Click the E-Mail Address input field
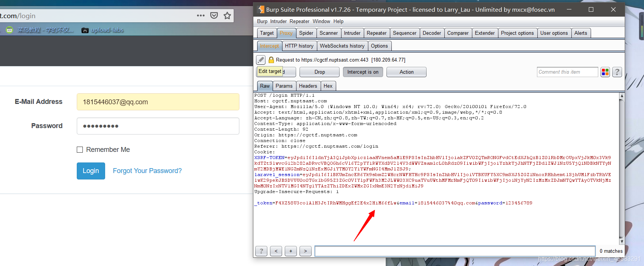Image resolution: width=644 pixels, height=266 pixels. [158, 102]
